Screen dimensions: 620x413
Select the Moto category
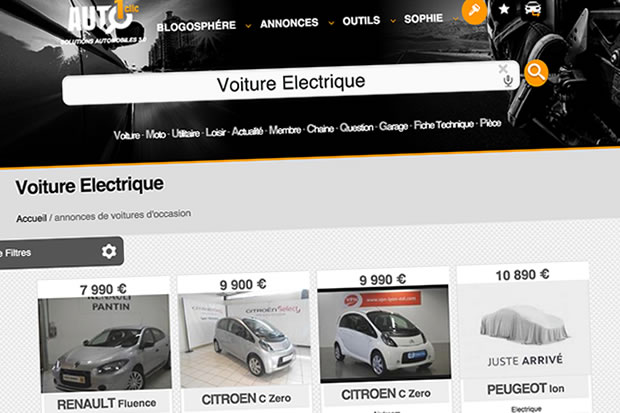point(155,135)
